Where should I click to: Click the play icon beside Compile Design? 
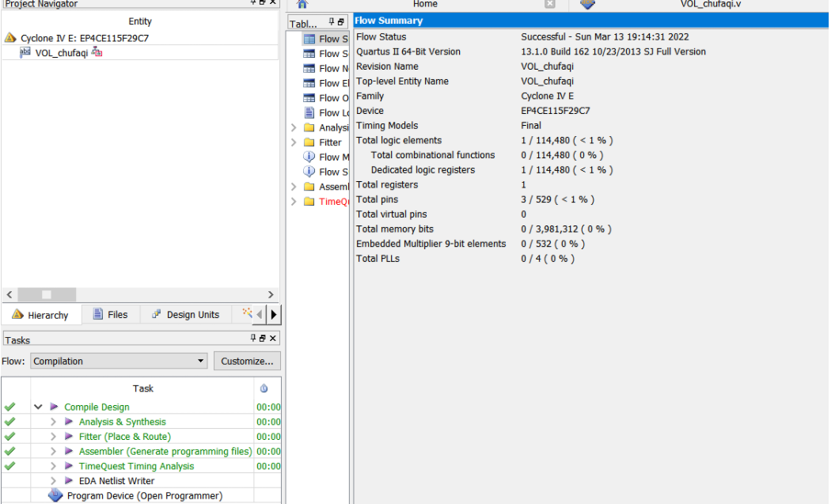(x=54, y=407)
